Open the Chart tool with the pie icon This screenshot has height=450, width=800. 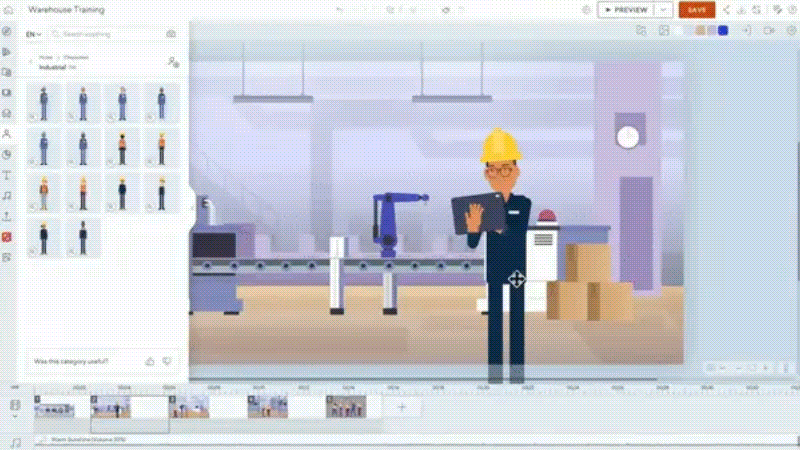7,155
